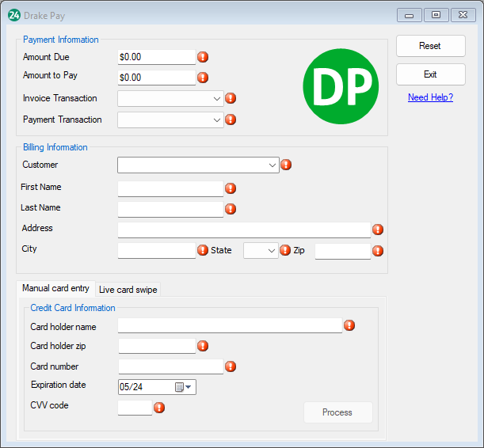Click the error icon beside Card holder zip
Screen dimensions: 484x448
pos(203,346)
